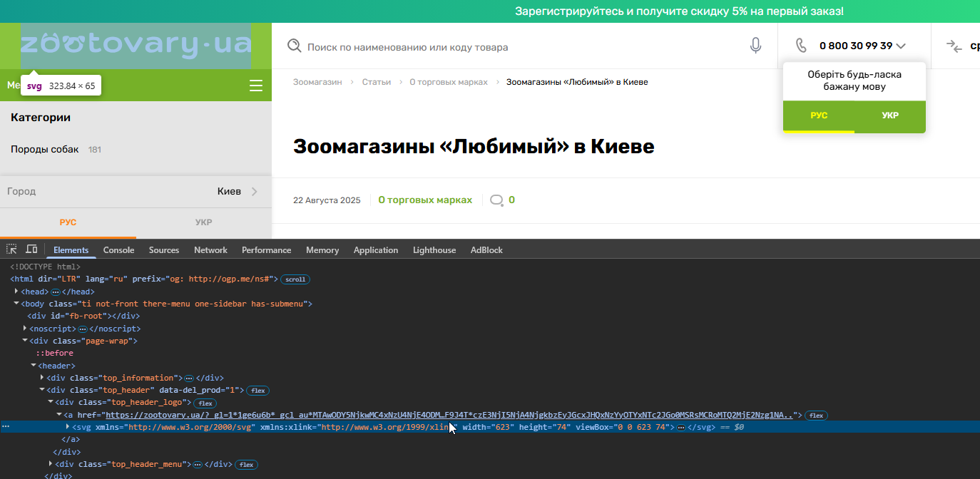The image size is (980, 479).
Task: Expand phone number dropdown chevron
Action: (x=901, y=46)
